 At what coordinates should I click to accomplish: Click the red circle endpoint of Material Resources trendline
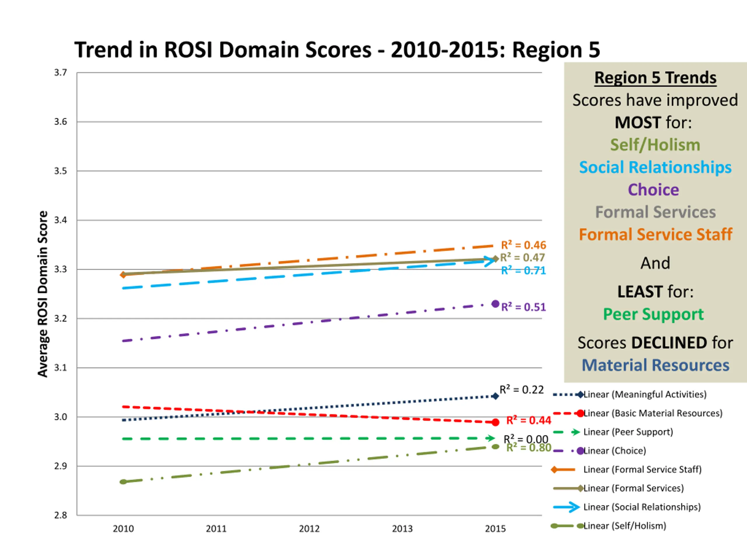point(495,422)
